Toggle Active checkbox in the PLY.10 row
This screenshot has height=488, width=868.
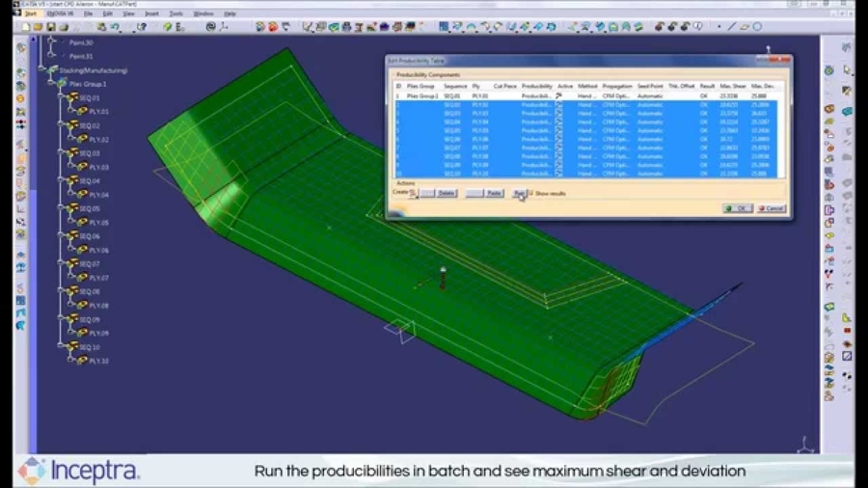pos(558,174)
